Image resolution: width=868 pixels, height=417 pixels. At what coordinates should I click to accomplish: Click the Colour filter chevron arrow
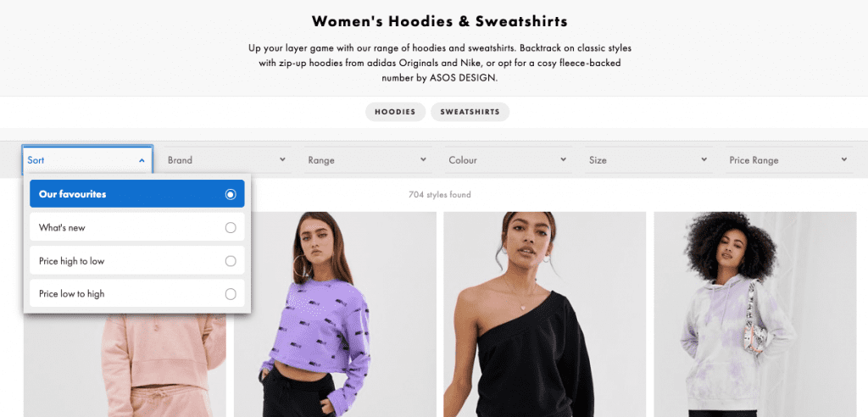pos(563,159)
